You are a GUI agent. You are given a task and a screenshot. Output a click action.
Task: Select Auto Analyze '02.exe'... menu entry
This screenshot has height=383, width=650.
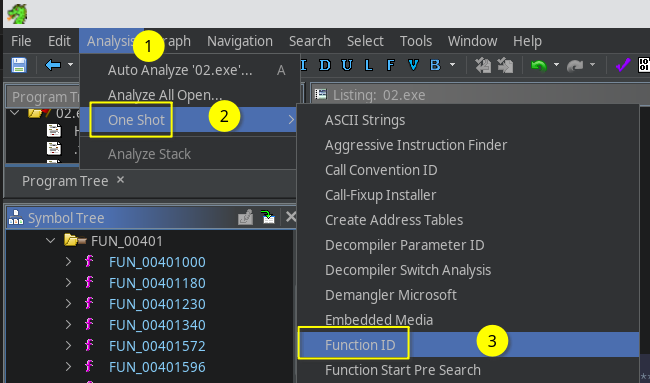pos(190,70)
